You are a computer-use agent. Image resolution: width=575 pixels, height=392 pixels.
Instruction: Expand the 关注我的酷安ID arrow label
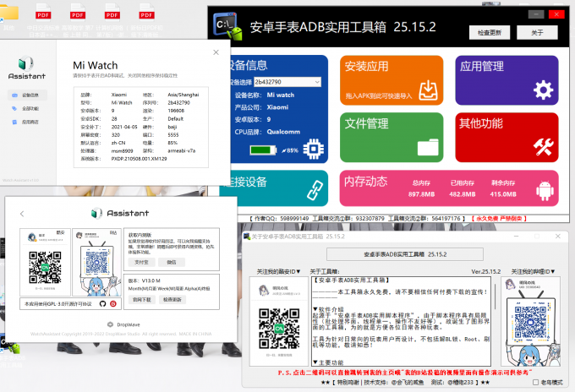point(278,271)
